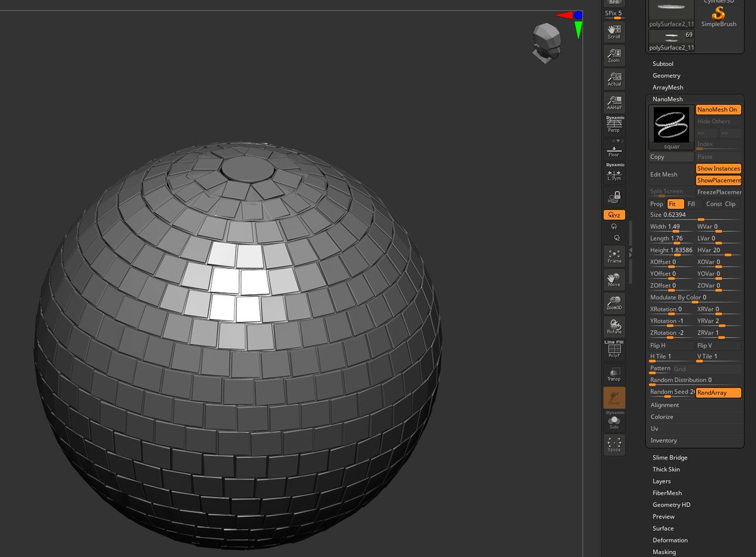Image resolution: width=756 pixels, height=557 pixels.
Task: Toggle the Floor grid
Action: tap(614, 149)
